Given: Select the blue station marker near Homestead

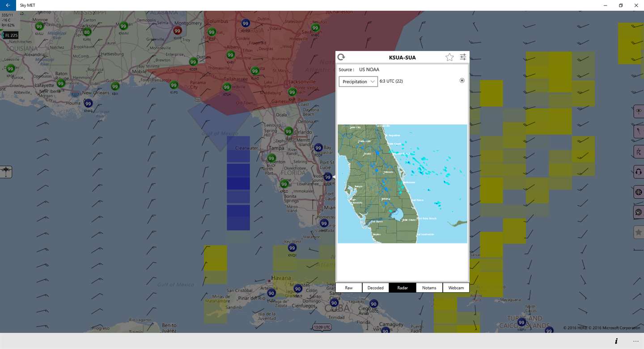Looking at the screenshot, I should [324, 223].
